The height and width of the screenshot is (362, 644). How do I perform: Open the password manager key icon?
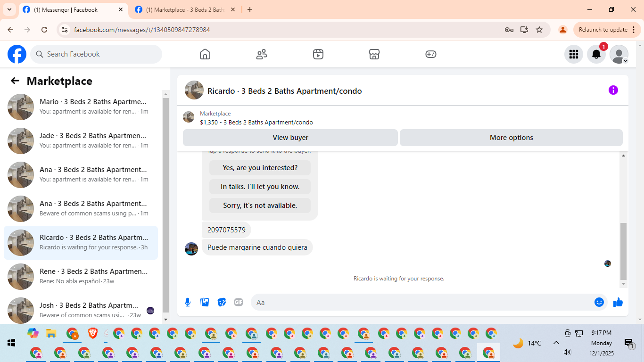click(509, 30)
